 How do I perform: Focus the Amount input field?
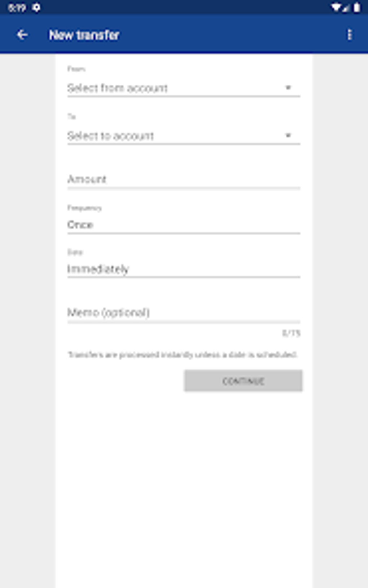tap(184, 179)
